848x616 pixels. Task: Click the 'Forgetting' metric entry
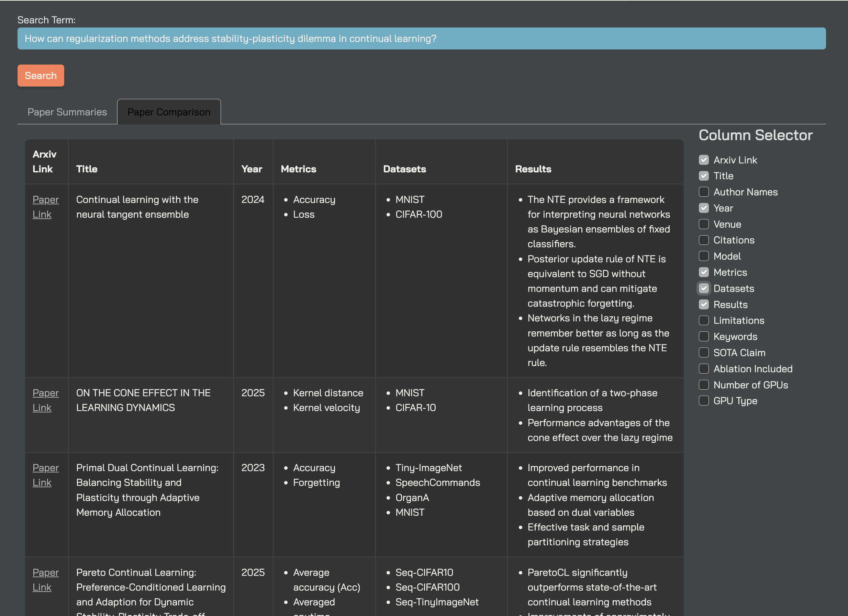click(x=316, y=483)
